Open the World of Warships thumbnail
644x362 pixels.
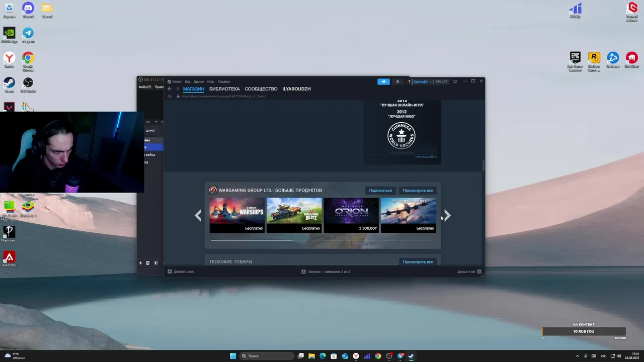click(237, 215)
